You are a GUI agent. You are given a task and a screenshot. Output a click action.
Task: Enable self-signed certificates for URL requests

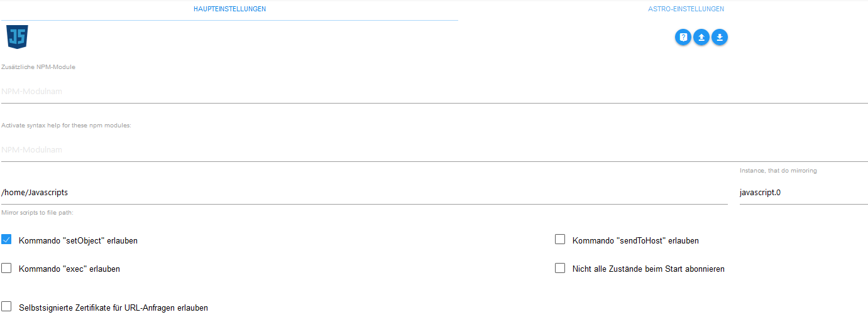point(6,307)
